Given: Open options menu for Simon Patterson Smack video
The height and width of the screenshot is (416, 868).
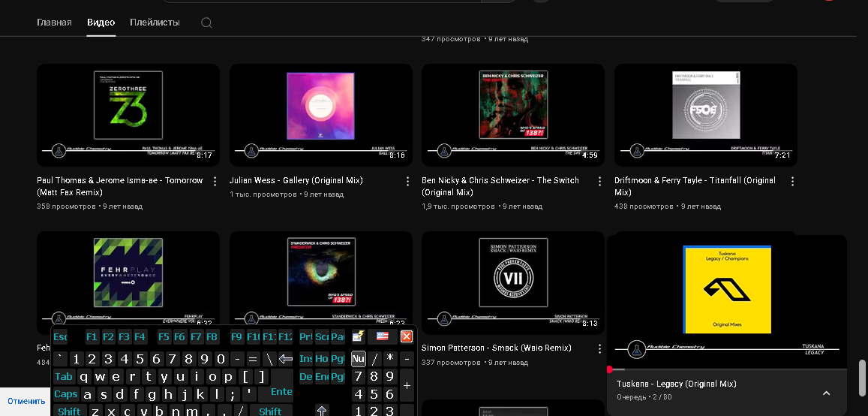Looking at the screenshot, I should point(599,348).
